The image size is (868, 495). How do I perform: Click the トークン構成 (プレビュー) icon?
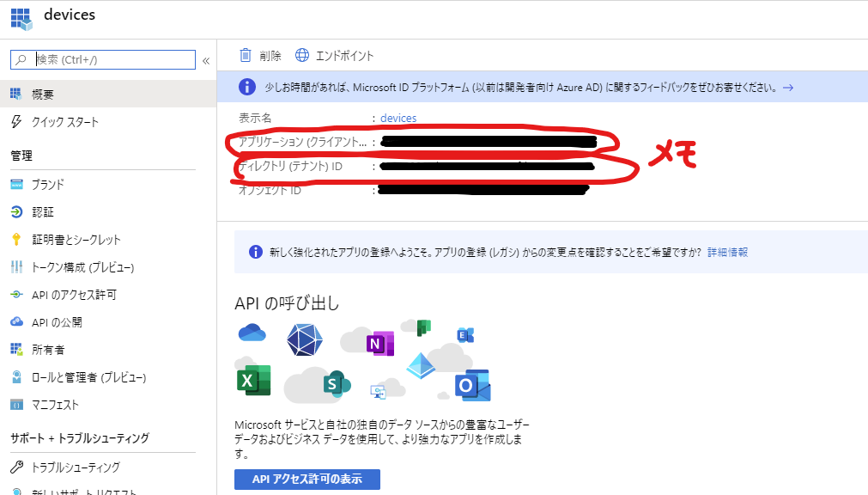click(x=16, y=266)
